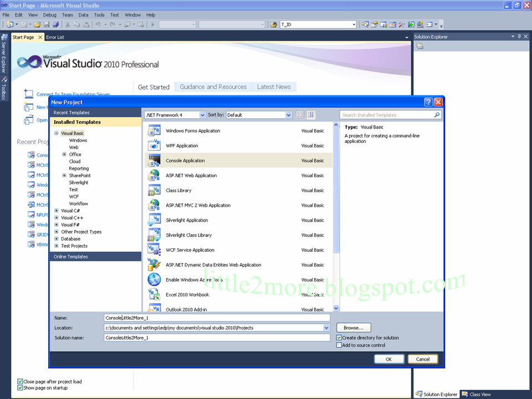Select the Console Application template icon

pyautogui.click(x=154, y=160)
